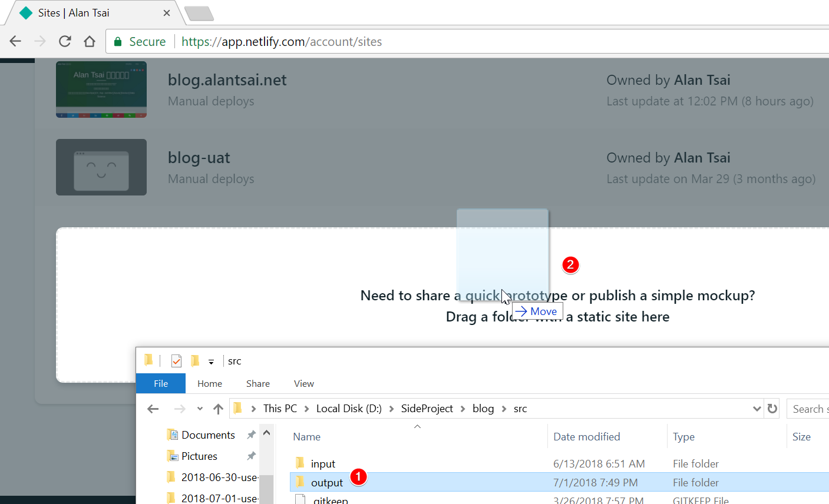Expand the chevron after blog breadcrumb
Screen dimensions: 829x504
pyautogui.click(x=504, y=409)
